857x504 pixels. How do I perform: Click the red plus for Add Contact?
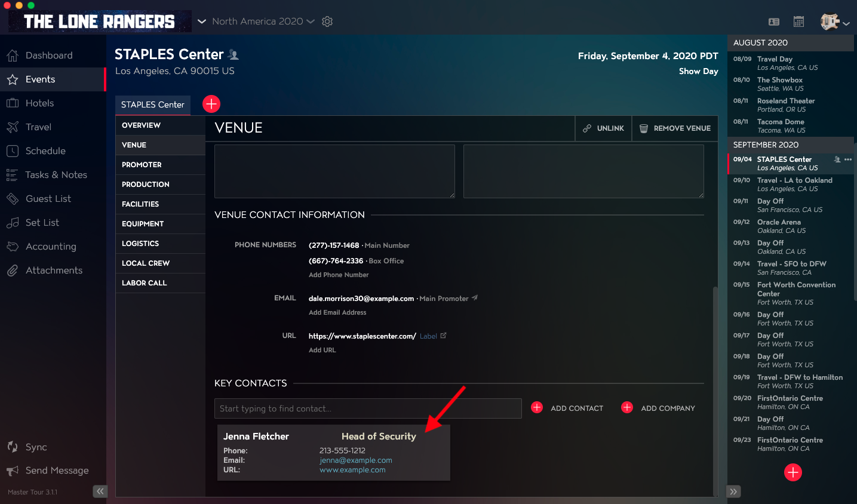(x=537, y=407)
